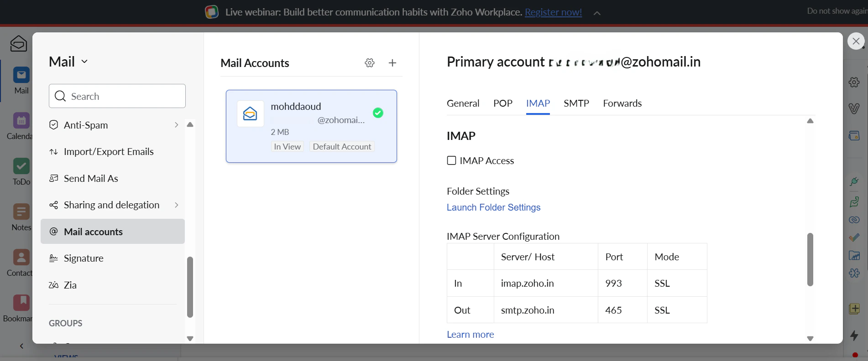Switch to the SMTP tab
868x361 pixels.
pos(576,103)
